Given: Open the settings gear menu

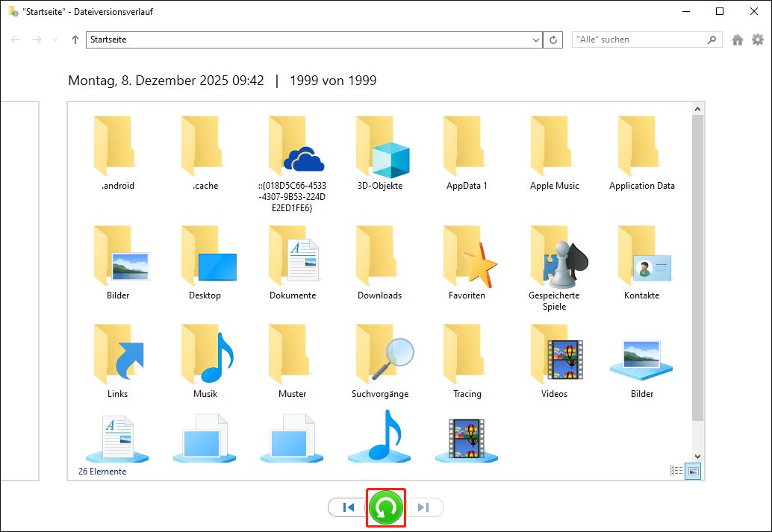Looking at the screenshot, I should point(757,40).
